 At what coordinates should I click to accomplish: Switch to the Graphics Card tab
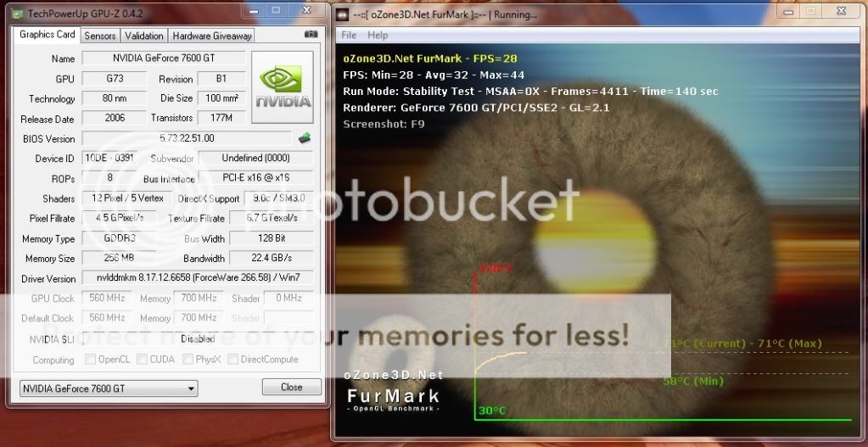pos(47,34)
